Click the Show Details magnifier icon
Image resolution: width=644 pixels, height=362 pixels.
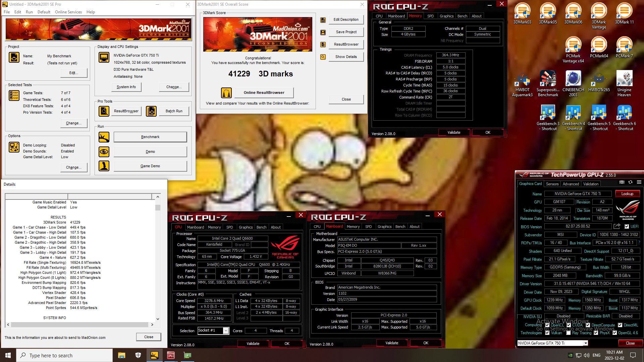click(323, 57)
